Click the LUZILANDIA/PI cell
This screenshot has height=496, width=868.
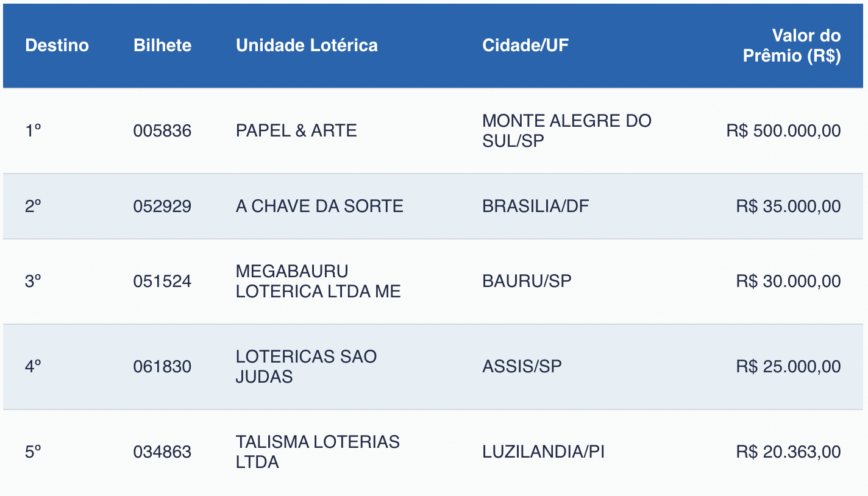(x=543, y=452)
